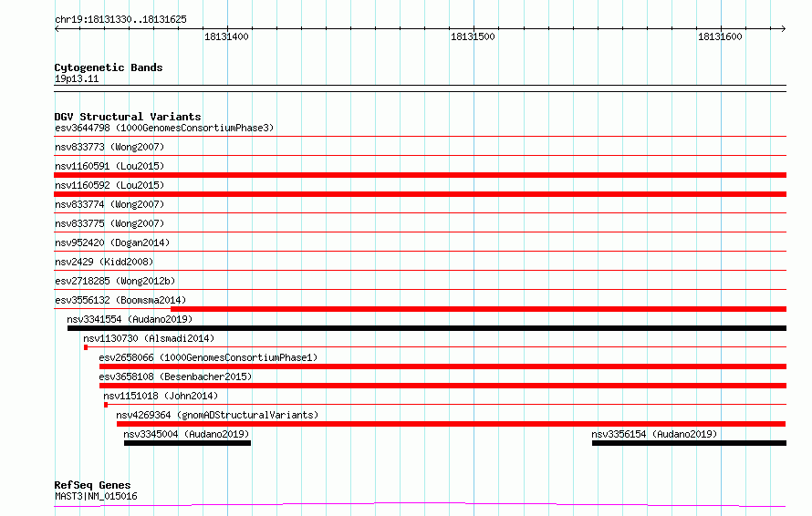Click the MAST3|NM_015016 gene label
The width and height of the screenshot is (812, 516).
[x=96, y=496]
